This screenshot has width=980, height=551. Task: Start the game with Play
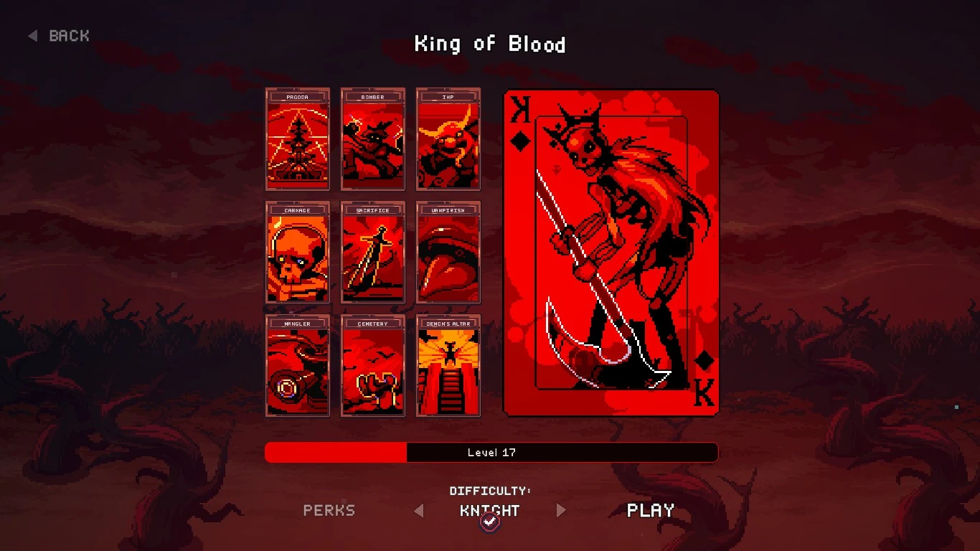click(x=651, y=510)
